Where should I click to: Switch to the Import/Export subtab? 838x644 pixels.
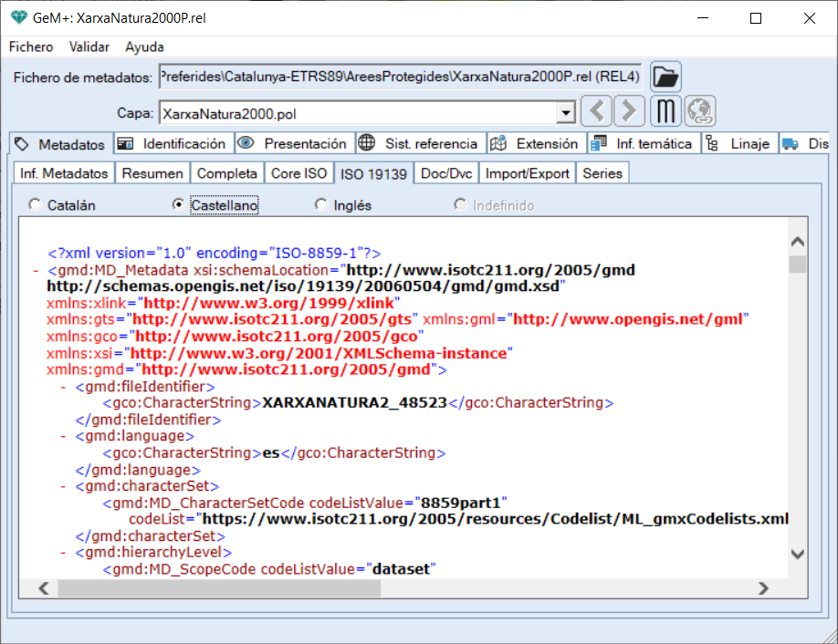528,173
